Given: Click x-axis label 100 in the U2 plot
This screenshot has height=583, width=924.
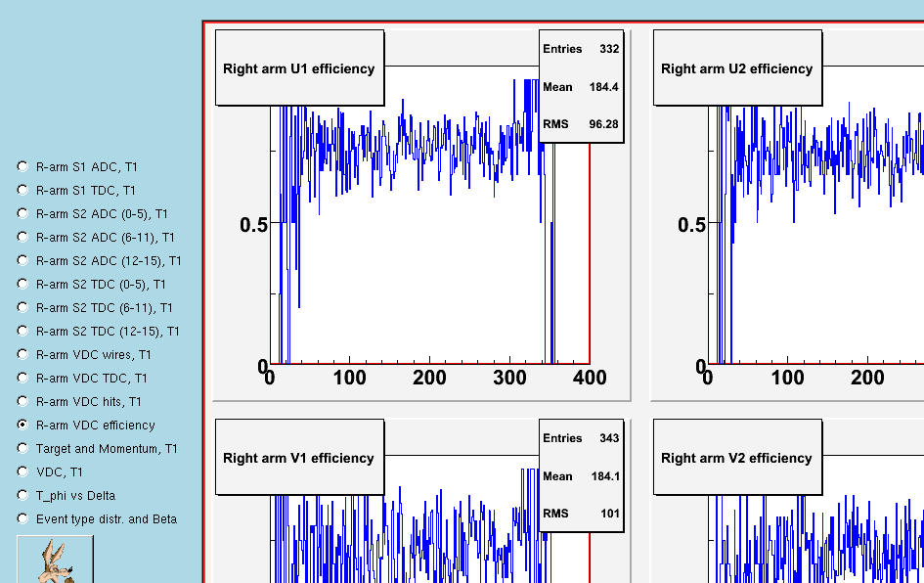Looking at the screenshot, I should [x=788, y=378].
